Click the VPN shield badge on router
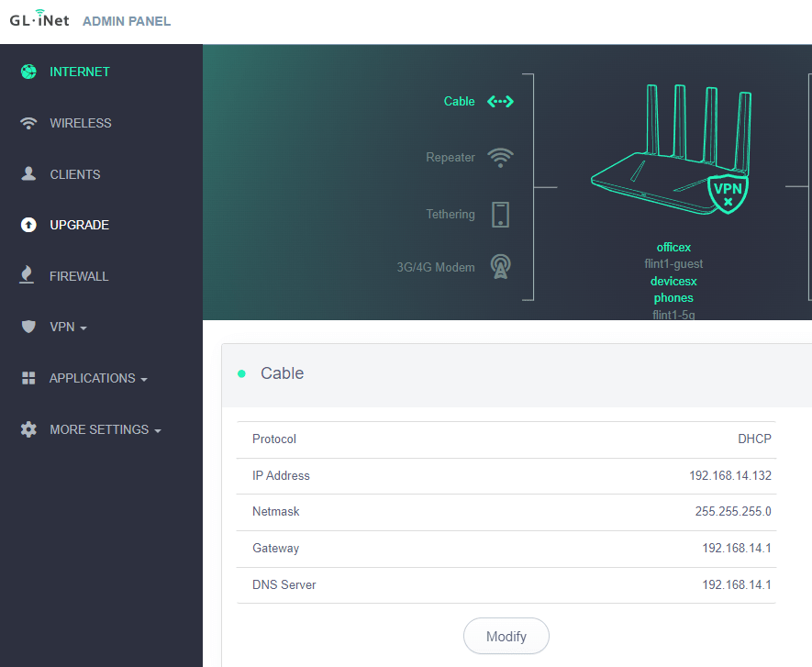This screenshot has width=812, height=667. [728, 193]
